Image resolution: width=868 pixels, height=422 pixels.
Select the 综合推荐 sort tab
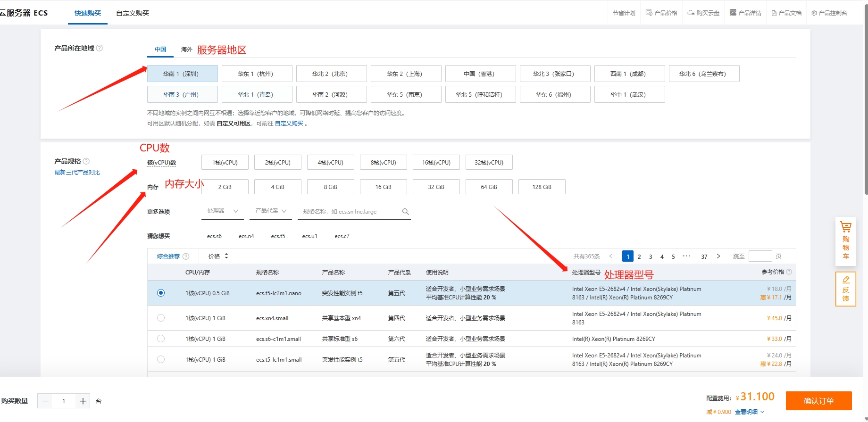[168, 257]
